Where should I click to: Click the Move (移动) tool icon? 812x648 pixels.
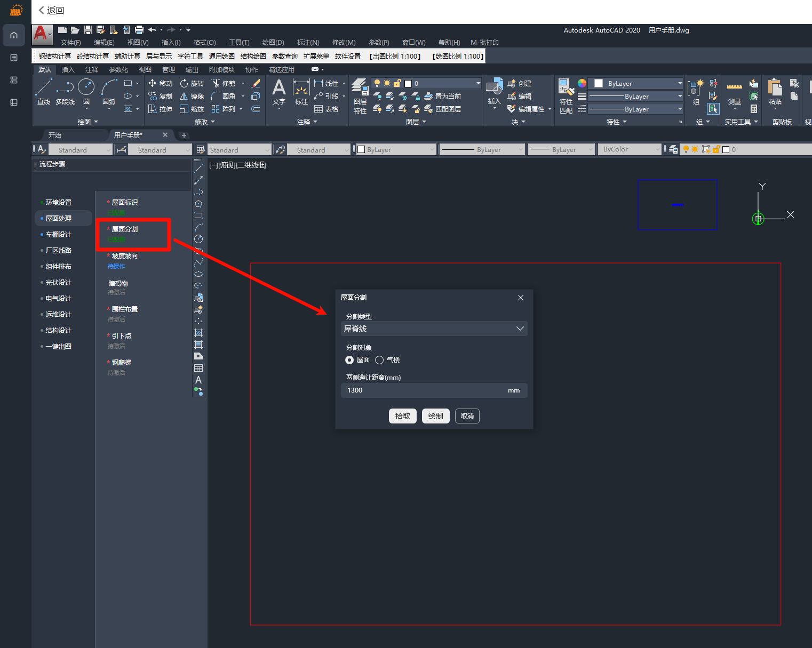click(x=153, y=83)
